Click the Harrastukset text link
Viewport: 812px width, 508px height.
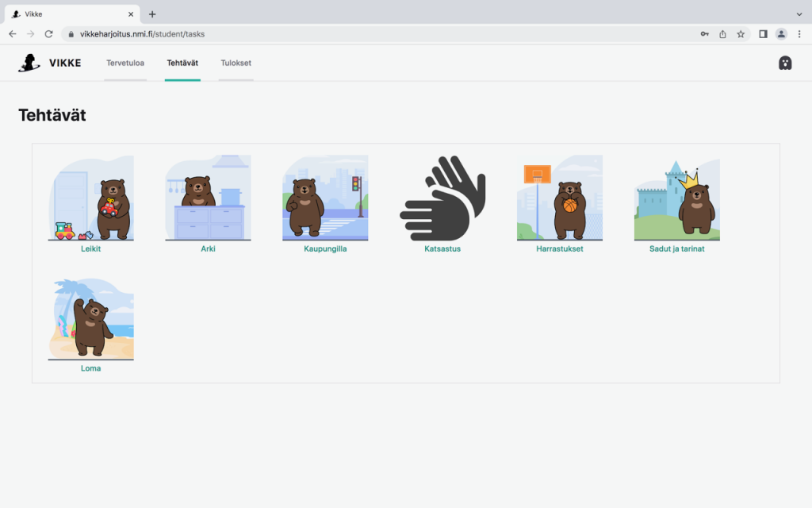pos(560,248)
